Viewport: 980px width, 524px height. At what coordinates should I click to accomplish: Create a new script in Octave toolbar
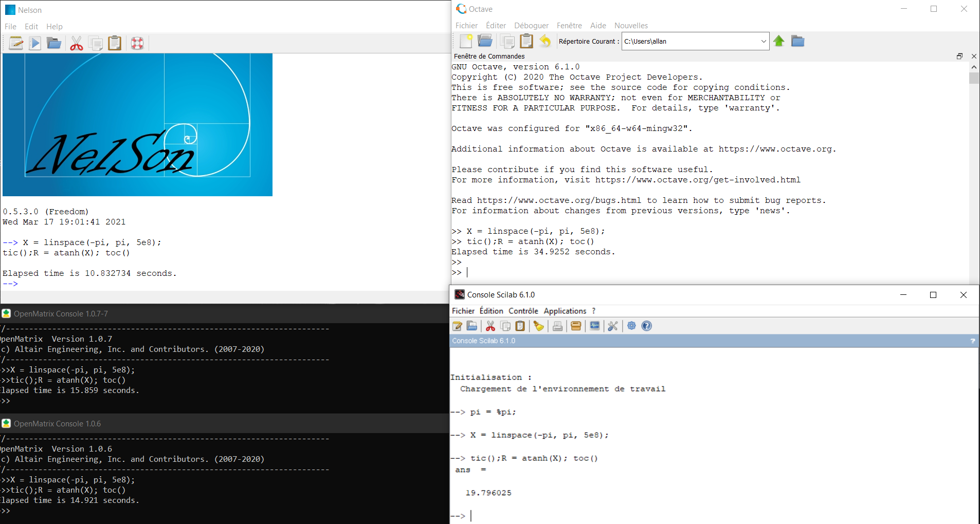coord(466,41)
